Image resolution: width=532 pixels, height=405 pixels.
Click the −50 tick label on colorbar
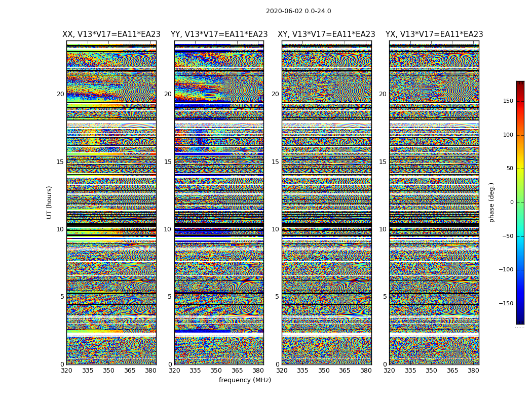point(508,236)
